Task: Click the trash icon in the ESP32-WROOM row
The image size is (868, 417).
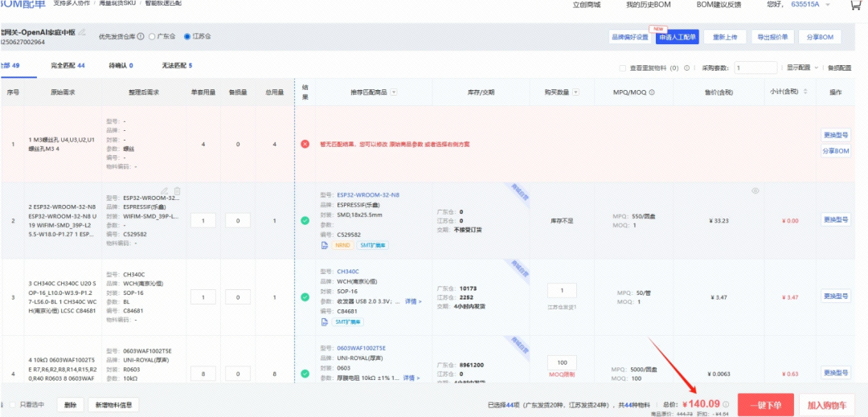Action: point(177,190)
